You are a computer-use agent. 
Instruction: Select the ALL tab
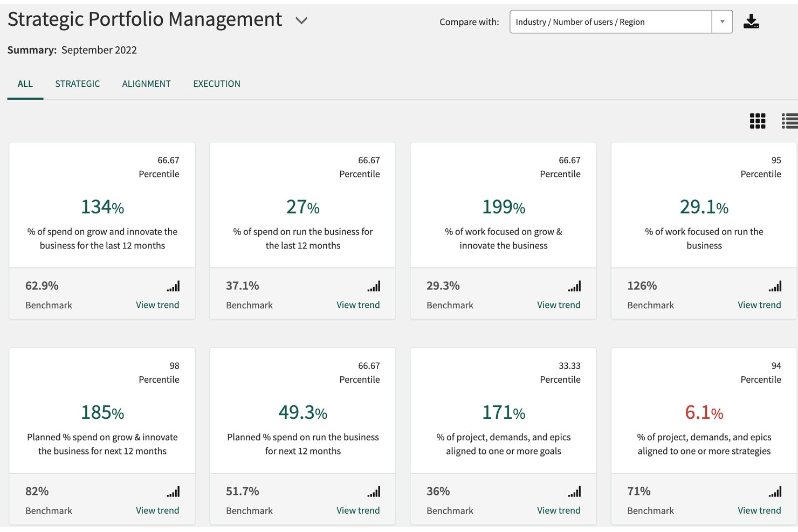tap(25, 84)
